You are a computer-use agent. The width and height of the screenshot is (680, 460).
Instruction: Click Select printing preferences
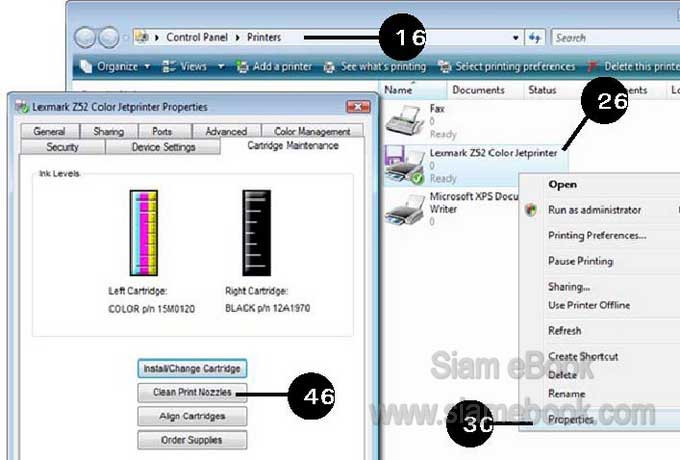click(x=515, y=66)
